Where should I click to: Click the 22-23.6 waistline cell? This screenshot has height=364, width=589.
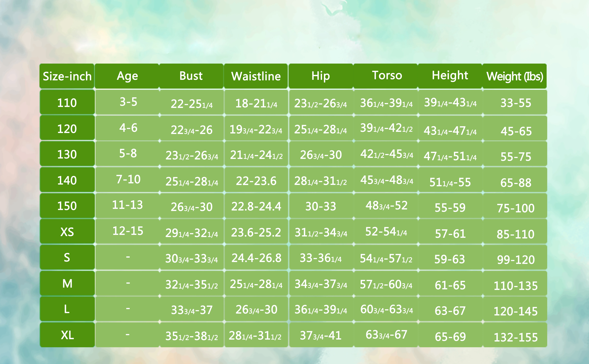[x=256, y=181]
